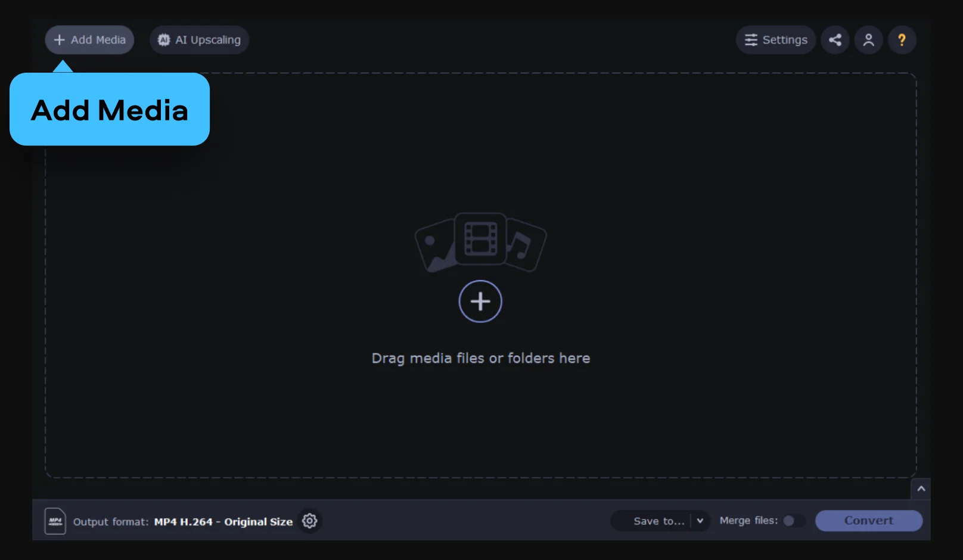Expand the Save to dropdown arrow
The image size is (963, 560).
pos(700,521)
